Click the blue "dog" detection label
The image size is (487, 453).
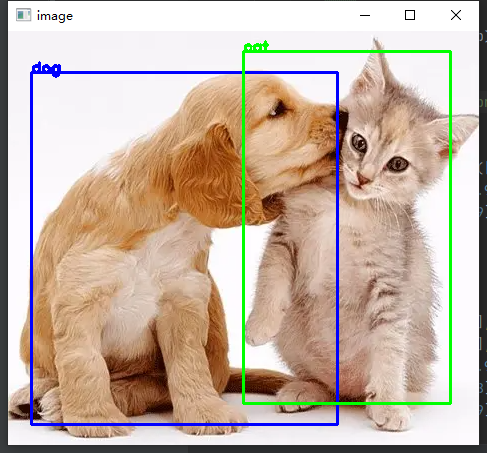[x=46, y=69]
